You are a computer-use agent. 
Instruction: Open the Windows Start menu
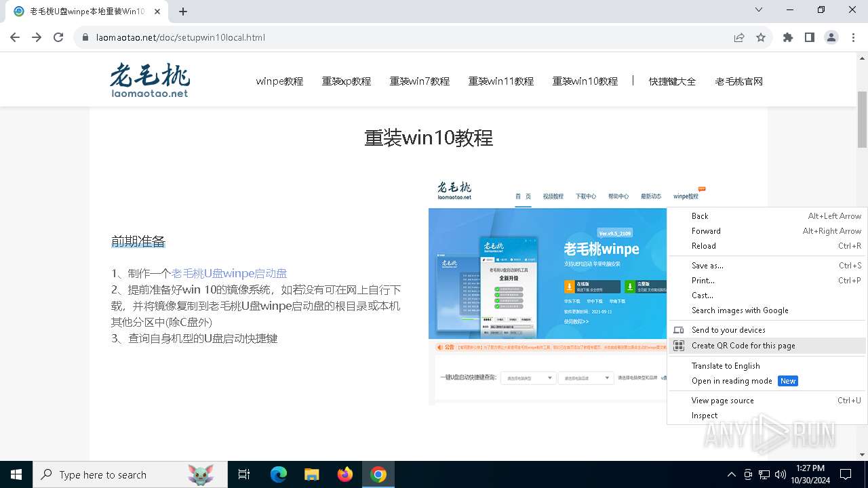coord(16,474)
